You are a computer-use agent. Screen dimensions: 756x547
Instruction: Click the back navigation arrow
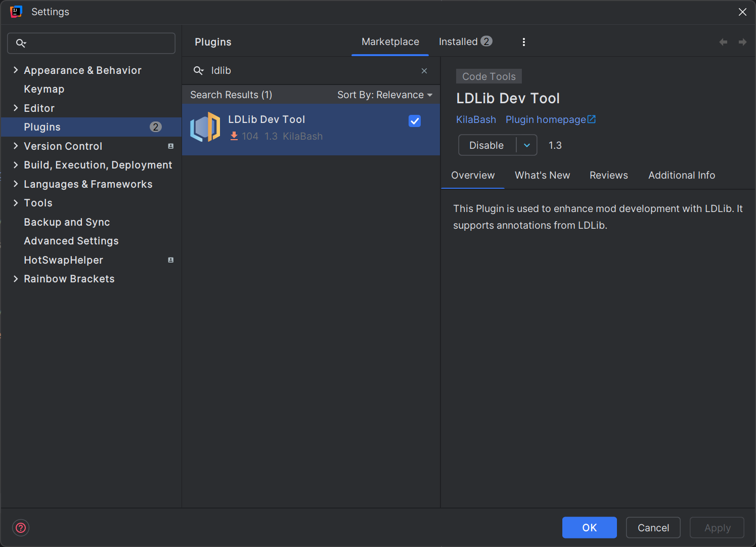tap(723, 42)
